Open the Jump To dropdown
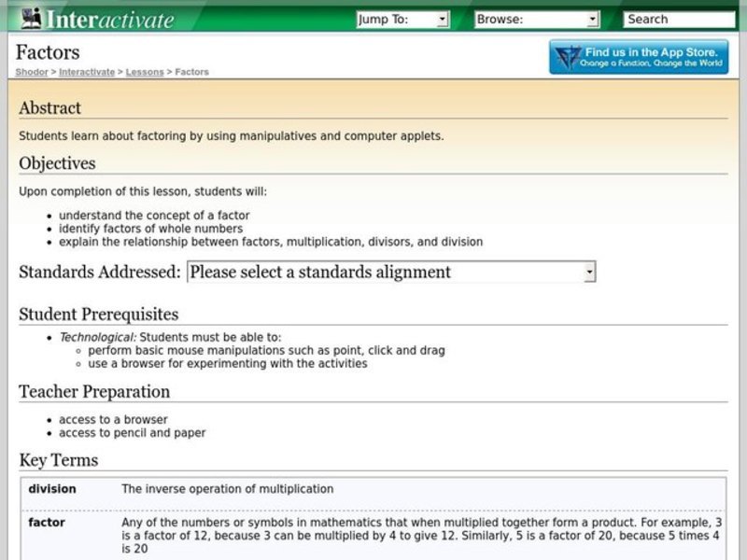 coord(402,19)
